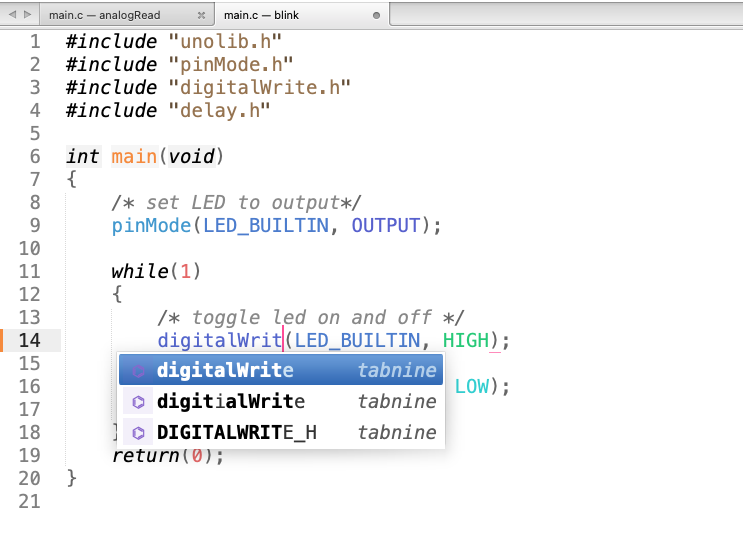Click the tabnine icon beside DIGITALWRITE_H
The width and height of the screenshot is (743, 539).
coord(138,433)
